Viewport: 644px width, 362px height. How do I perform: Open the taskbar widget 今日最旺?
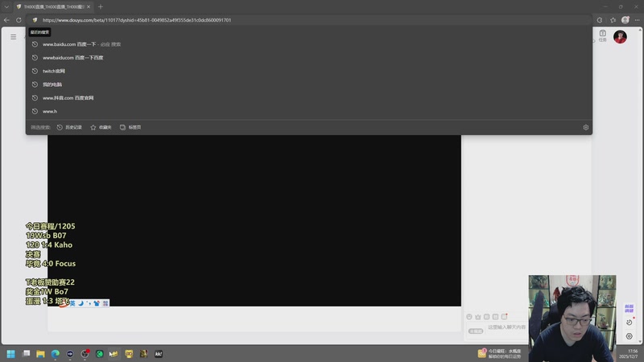point(499,353)
